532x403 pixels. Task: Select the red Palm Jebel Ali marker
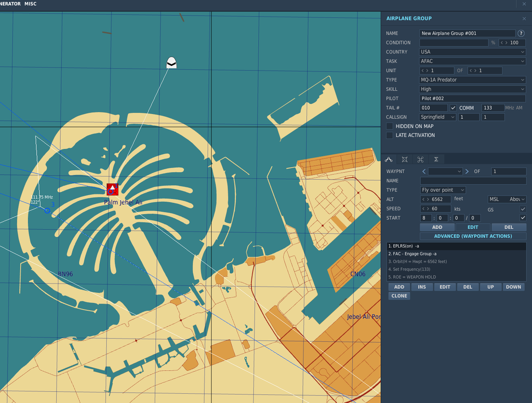pyautogui.click(x=112, y=189)
